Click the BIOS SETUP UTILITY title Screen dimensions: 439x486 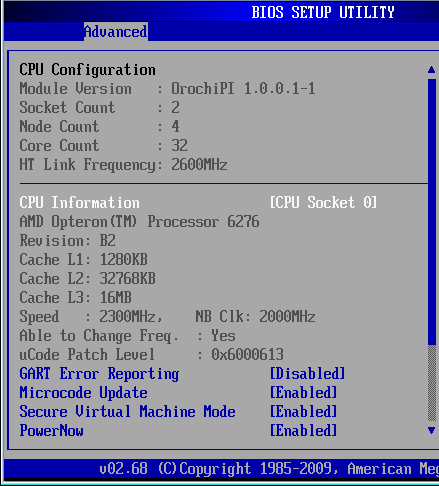point(323,12)
